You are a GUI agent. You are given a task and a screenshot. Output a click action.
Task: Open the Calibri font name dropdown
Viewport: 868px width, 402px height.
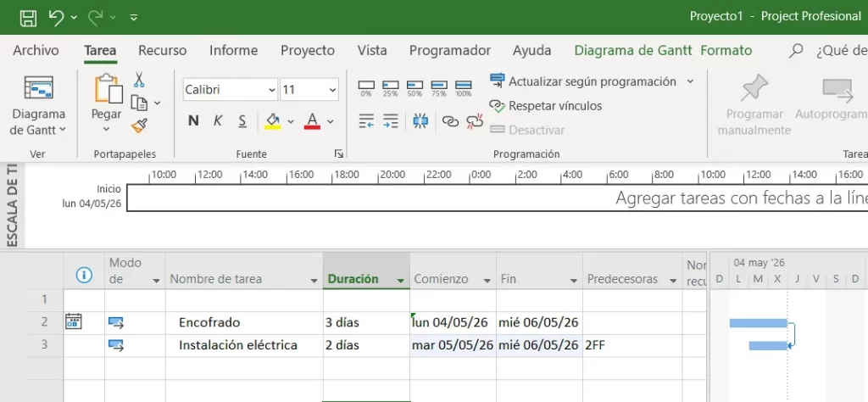272,89
